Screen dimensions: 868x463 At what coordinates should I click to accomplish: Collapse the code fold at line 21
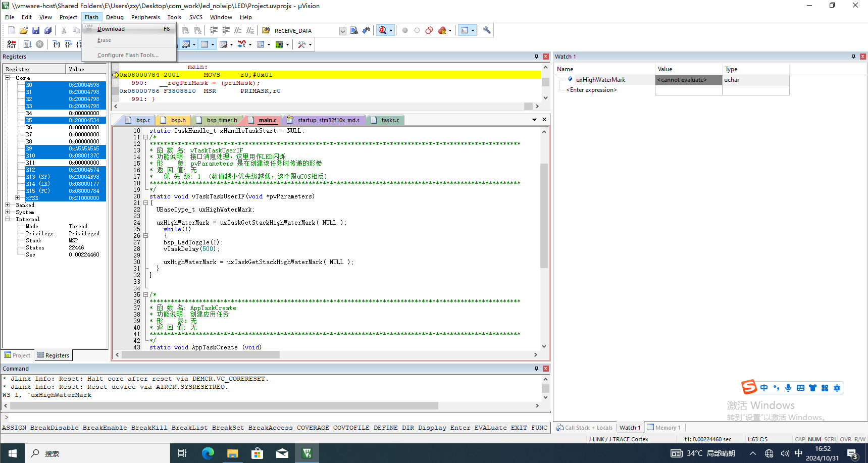tap(145, 203)
